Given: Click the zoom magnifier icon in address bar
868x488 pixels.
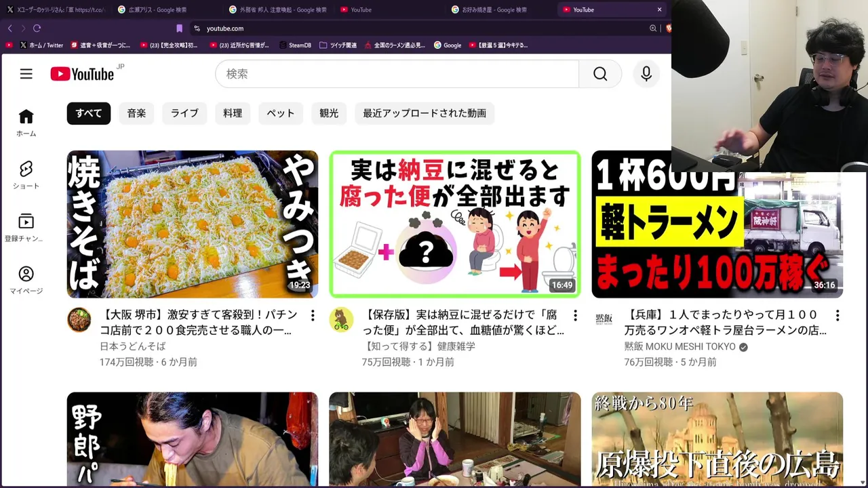Looking at the screenshot, I should click(653, 28).
